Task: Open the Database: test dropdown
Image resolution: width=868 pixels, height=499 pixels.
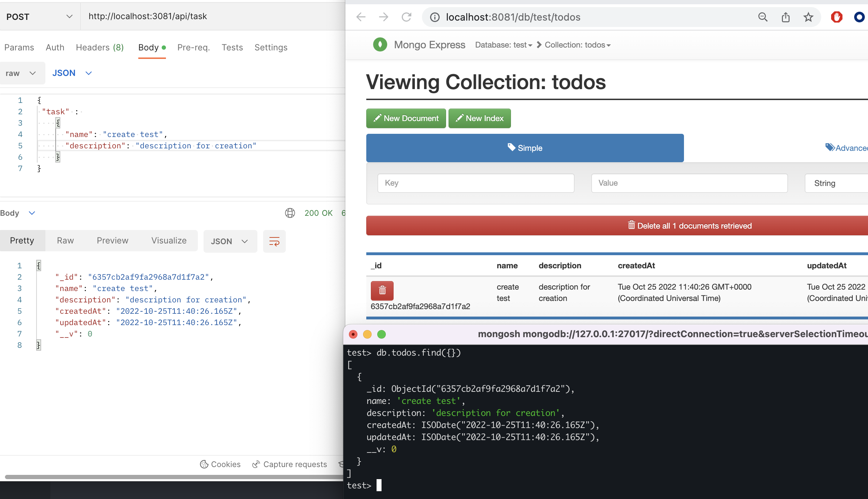Action: [x=503, y=45]
